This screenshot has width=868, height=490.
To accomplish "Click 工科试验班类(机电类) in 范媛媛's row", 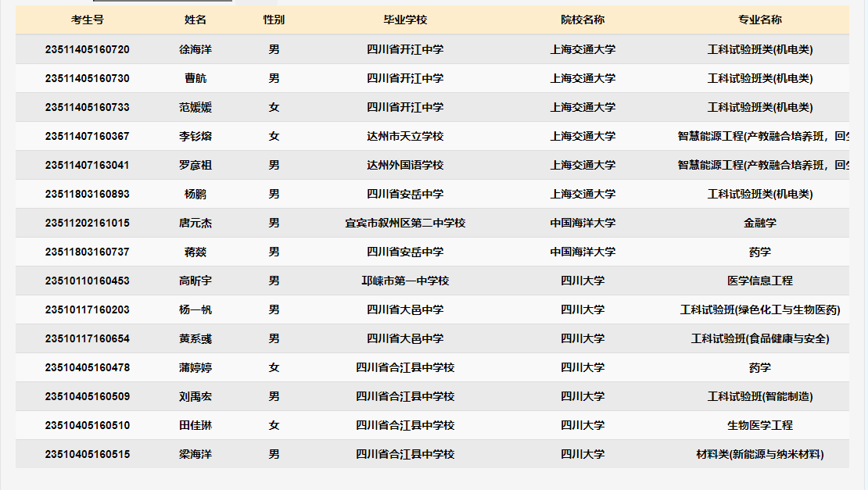I will coord(760,107).
